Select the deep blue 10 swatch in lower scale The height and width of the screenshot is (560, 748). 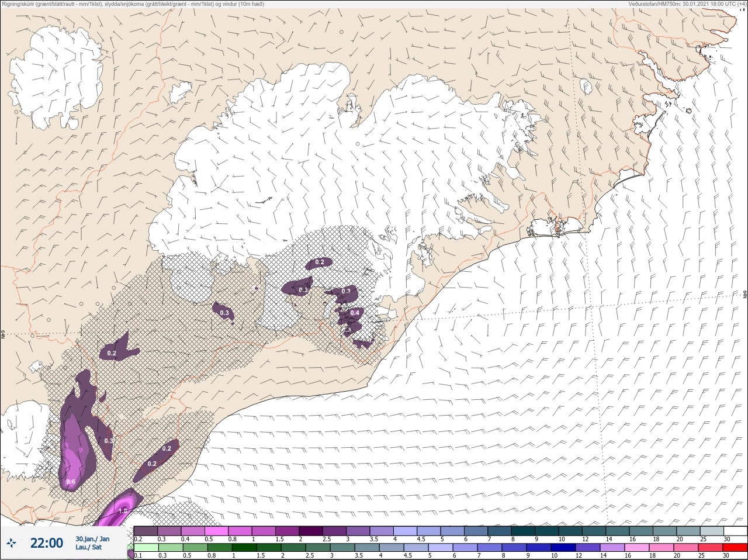(563, 548)
